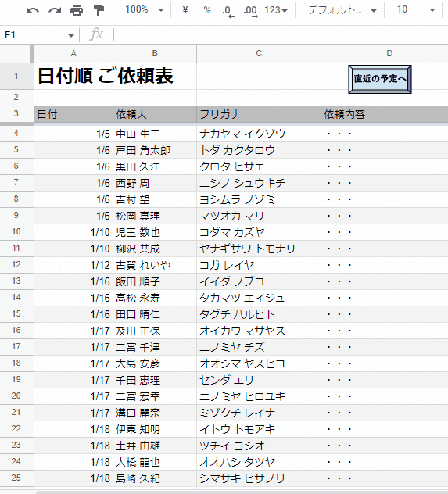Image resolution: width=448 pixels, height=494 pixels.
Task: Click the 依頼内容 header cell
Action: click(385, 114)
